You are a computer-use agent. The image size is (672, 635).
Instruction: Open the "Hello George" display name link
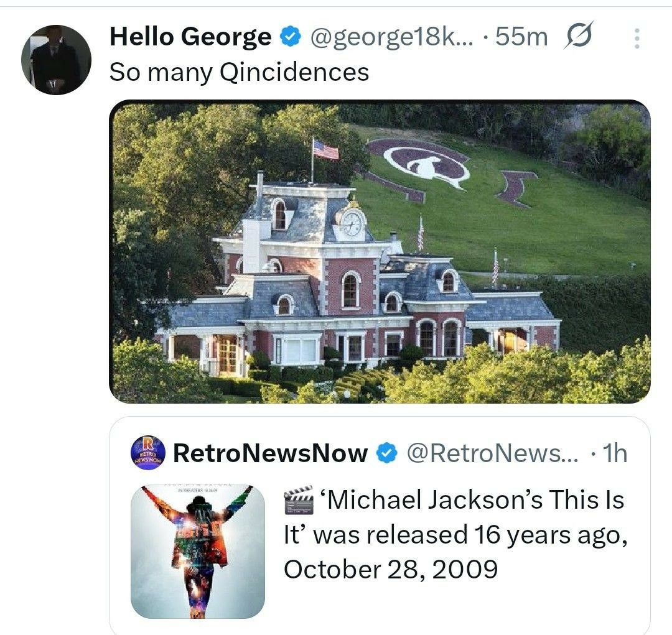(x=190, y=37)
